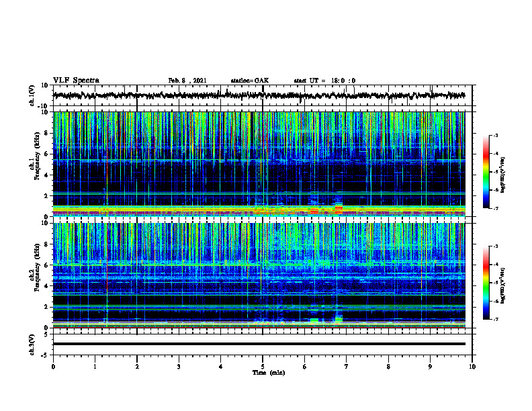Click time-axis tick label "1"
The height and width of the screenshot is (411, 532).
point(95,367)
